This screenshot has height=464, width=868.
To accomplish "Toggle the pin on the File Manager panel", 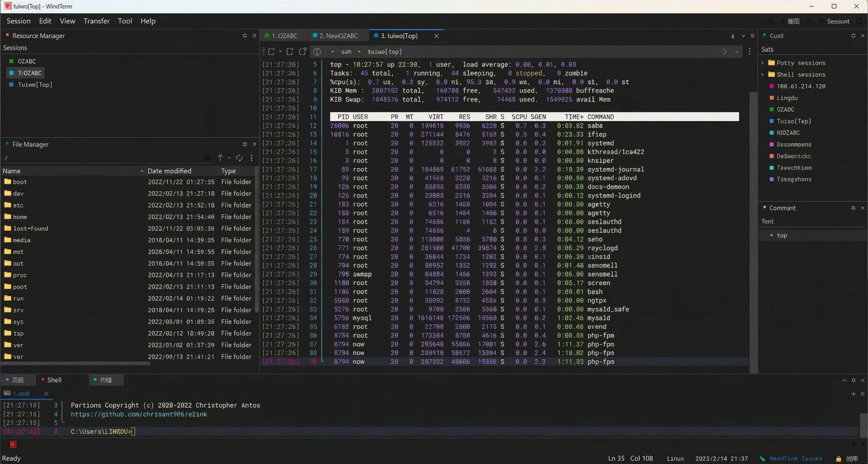I will pyautogui.click(x=245, y=144).
